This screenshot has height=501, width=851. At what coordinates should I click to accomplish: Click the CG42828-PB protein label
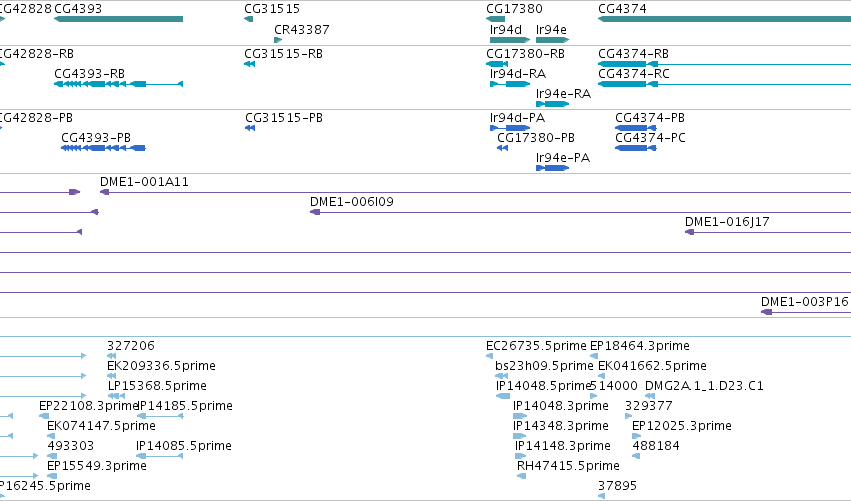pos(36,118)
